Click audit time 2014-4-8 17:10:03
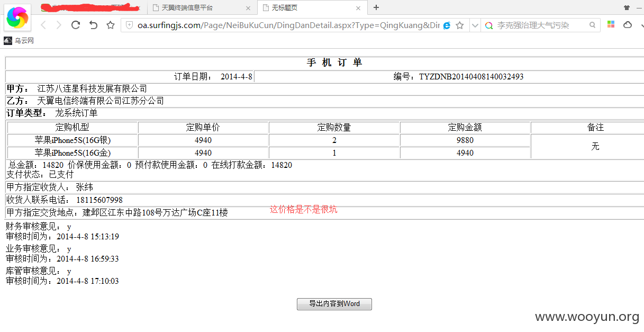 coord(88,281)
